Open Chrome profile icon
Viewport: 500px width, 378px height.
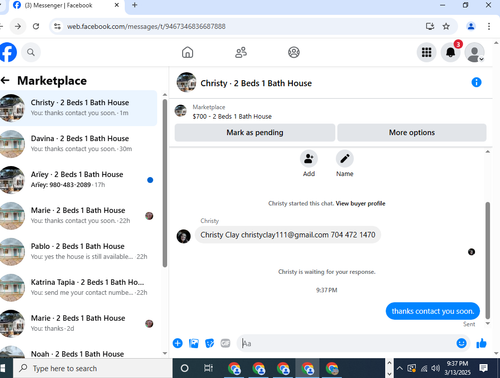(471, 26)
